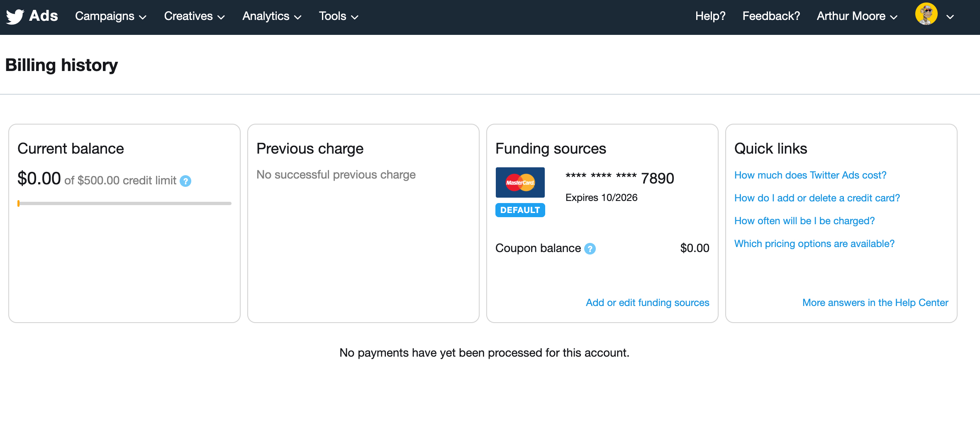Click the MasterCard card logo
The width and height of the screenshot is (980, 426).
click(520, 182)
